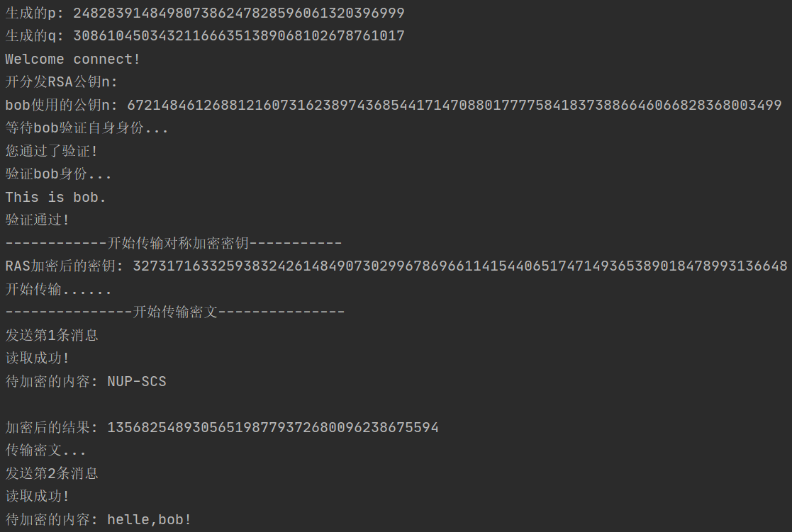Viewport: 792px width, 532px height.
Task: Click the verifying bob identity line
Action: (x=58, y=174)
